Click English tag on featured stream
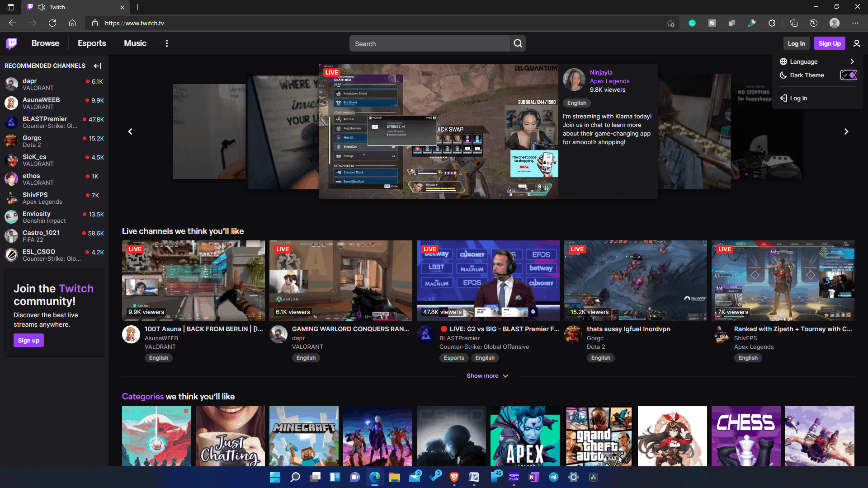The image size is (868, 488). click(577, 103)
